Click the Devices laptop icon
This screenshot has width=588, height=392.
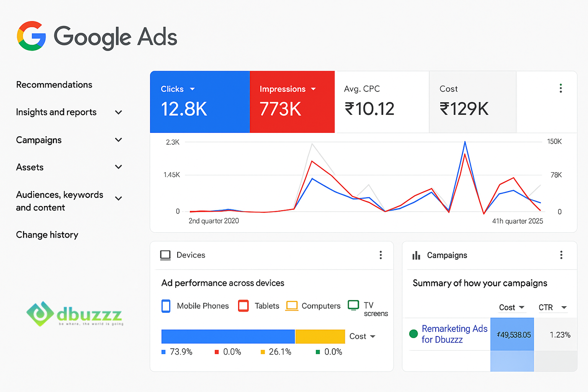(x=165, y=255)
